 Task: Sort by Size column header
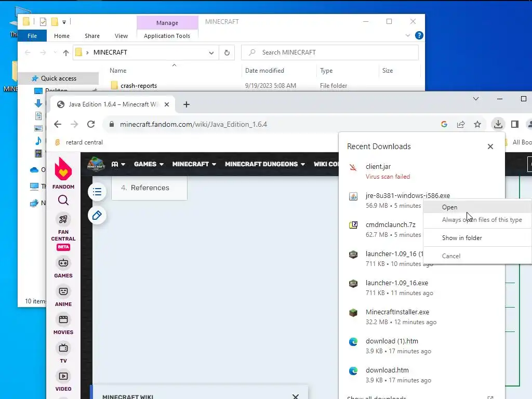click(388, 71)
